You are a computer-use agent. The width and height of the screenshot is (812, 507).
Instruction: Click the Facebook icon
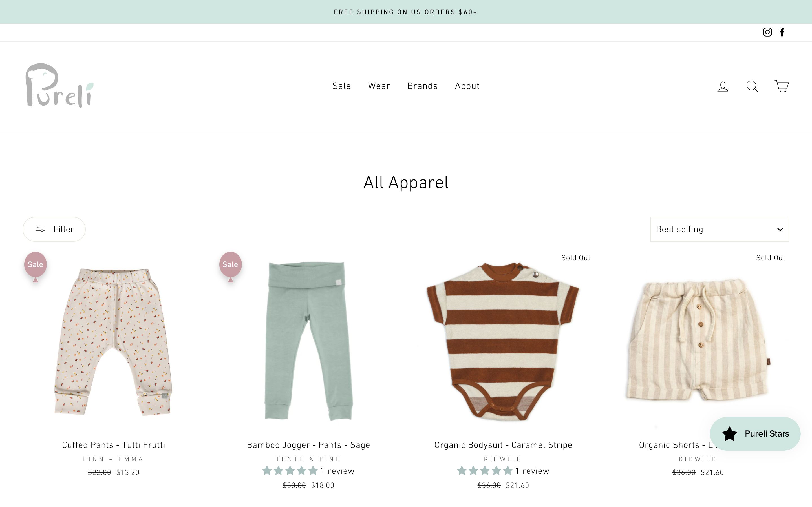(x=783, y=32)
